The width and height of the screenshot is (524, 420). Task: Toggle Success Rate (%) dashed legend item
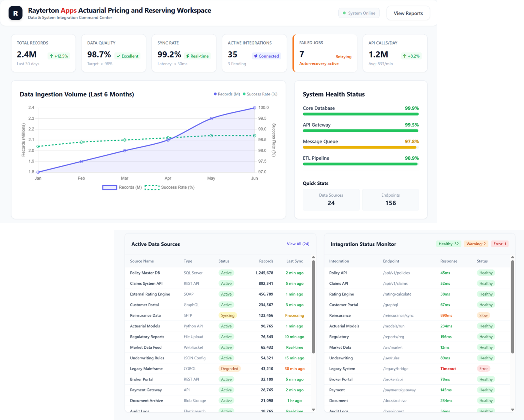point(169,188)
